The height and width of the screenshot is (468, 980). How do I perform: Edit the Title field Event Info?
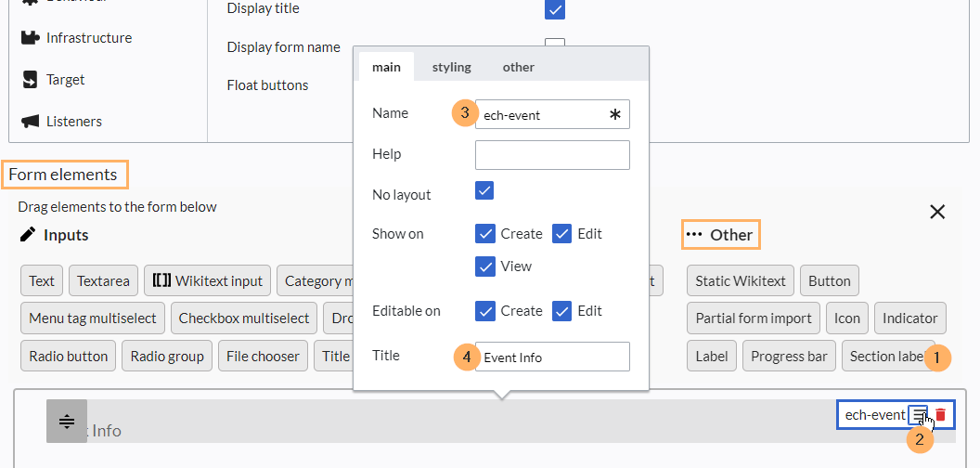coord(552,357)
